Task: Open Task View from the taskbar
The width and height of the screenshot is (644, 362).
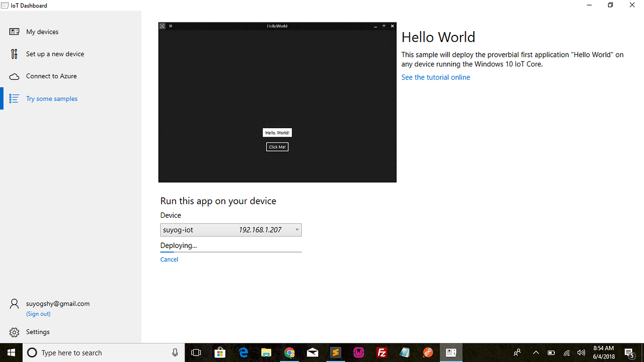Action: [196, 352]
